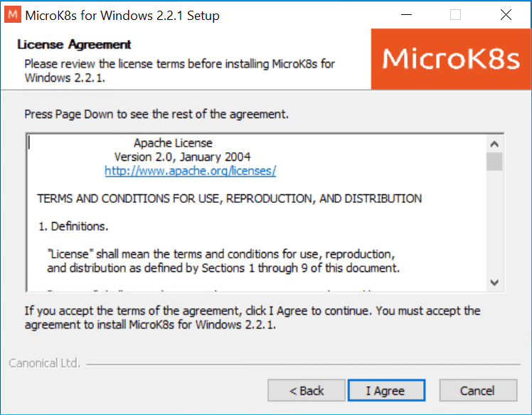Go to the previous step with Back

point(307,391)
